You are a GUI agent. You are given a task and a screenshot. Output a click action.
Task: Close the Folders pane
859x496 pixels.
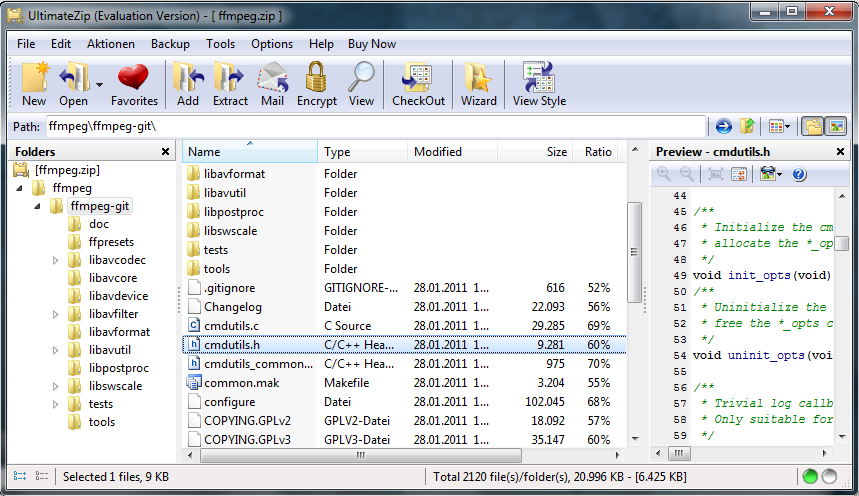(x=165, y=152)
